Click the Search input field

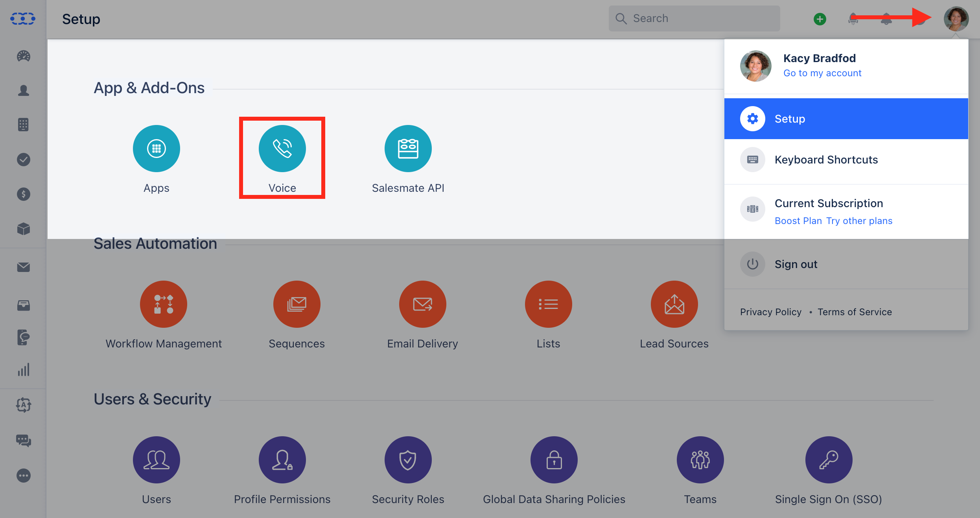(694, 18)
